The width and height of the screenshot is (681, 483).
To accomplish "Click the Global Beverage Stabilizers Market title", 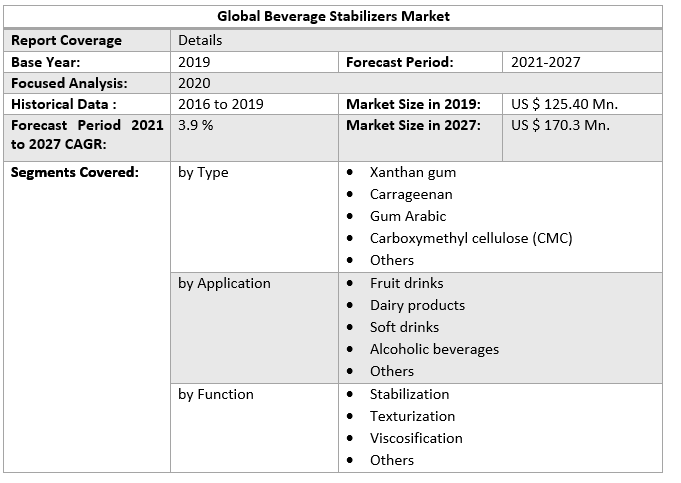I will [x=333, y=16].
